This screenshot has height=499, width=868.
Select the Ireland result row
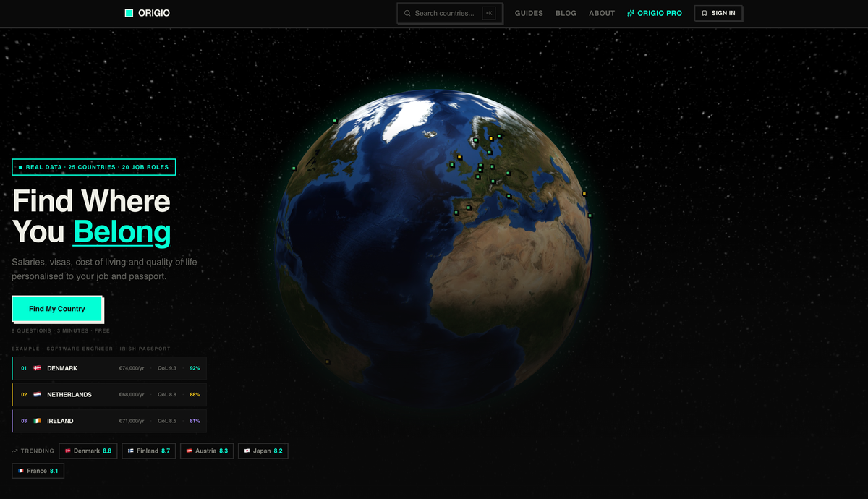coord(109,421)
